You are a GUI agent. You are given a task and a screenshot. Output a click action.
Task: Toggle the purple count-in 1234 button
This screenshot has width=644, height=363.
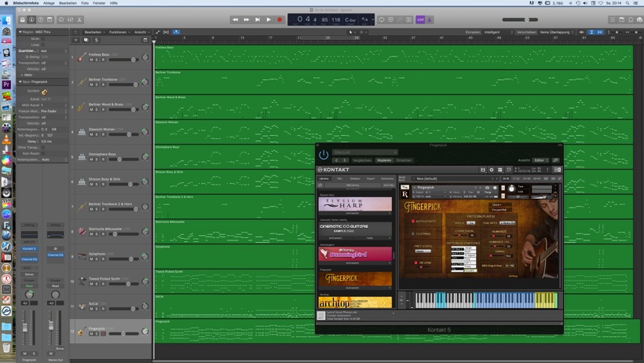pyautogui.click(x=419, y=20)
